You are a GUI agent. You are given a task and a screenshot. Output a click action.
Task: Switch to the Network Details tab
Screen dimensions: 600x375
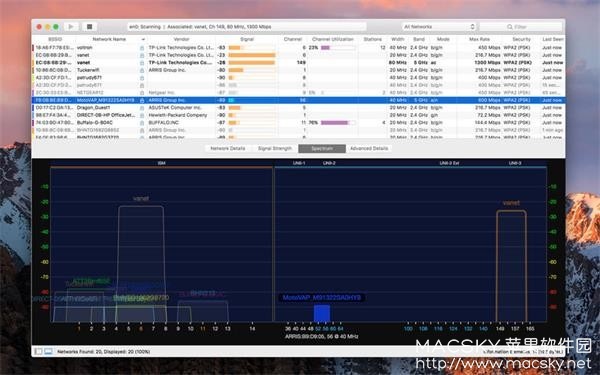point(228,148)
